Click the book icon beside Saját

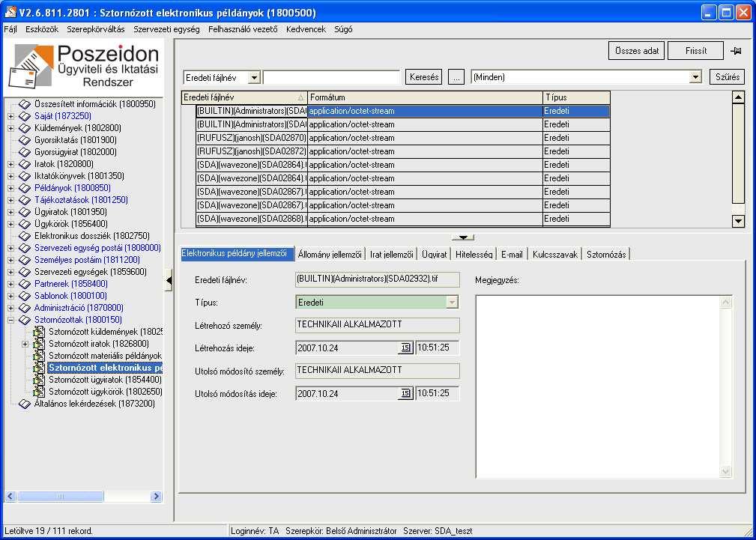25,115
